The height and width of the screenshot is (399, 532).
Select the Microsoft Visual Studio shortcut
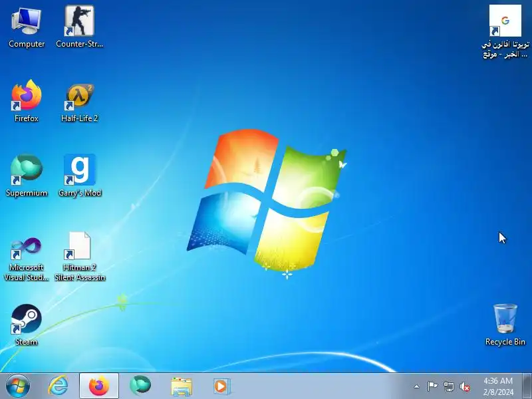pos(27,259)
